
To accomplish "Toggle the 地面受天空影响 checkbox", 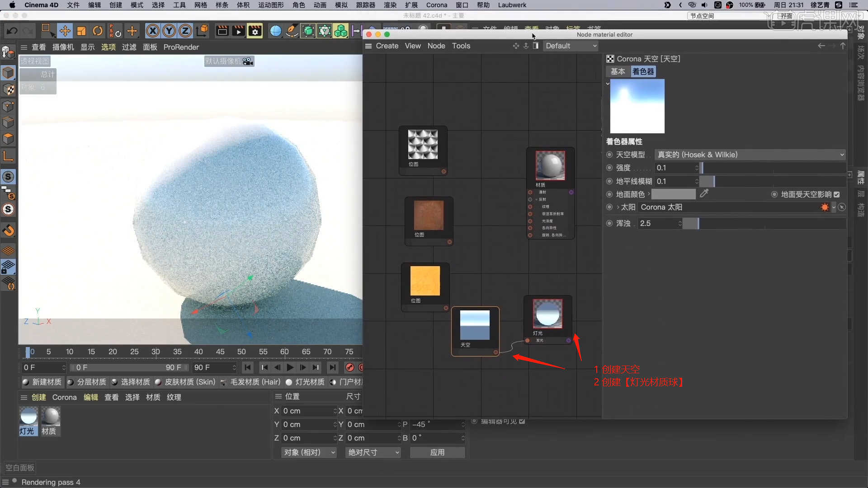I will (x=837, y=194).
